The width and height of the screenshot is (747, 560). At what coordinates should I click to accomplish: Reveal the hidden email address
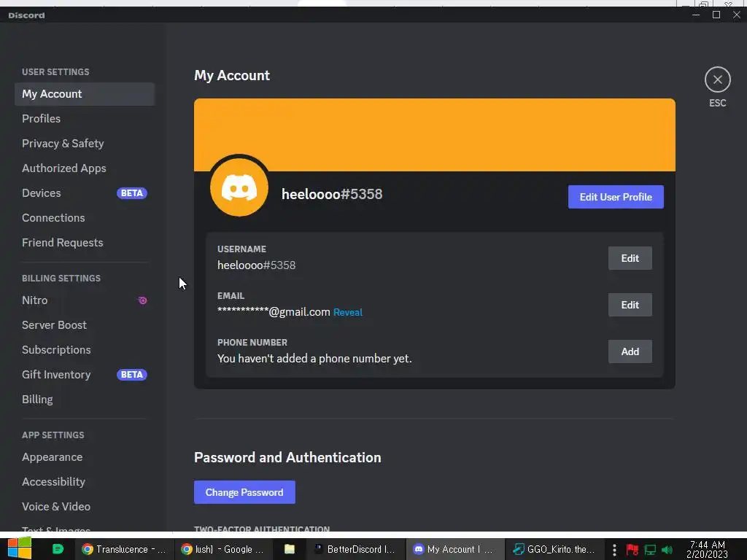coord(348,312)
